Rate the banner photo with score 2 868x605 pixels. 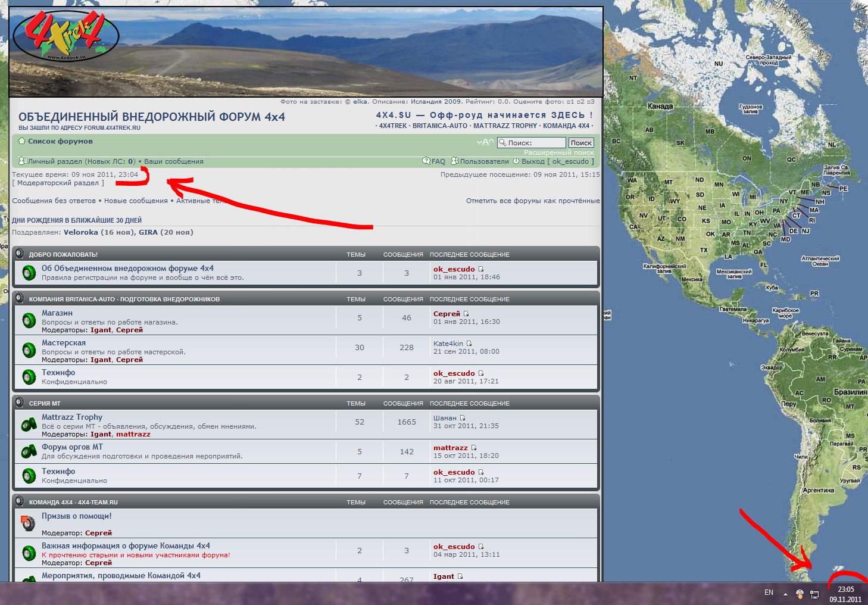click(580, 102)
